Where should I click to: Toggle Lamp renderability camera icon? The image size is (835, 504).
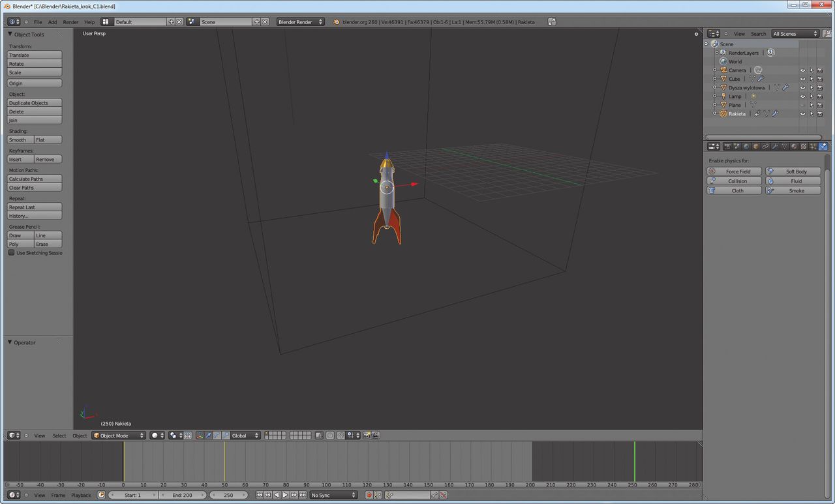pos(820,96)
